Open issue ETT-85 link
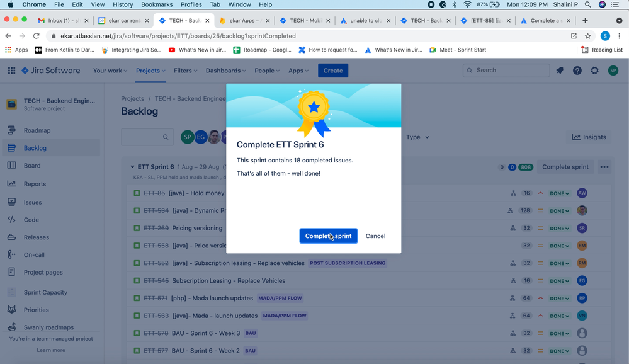Viewport: 629px width, 364px height. pos(154,193)
